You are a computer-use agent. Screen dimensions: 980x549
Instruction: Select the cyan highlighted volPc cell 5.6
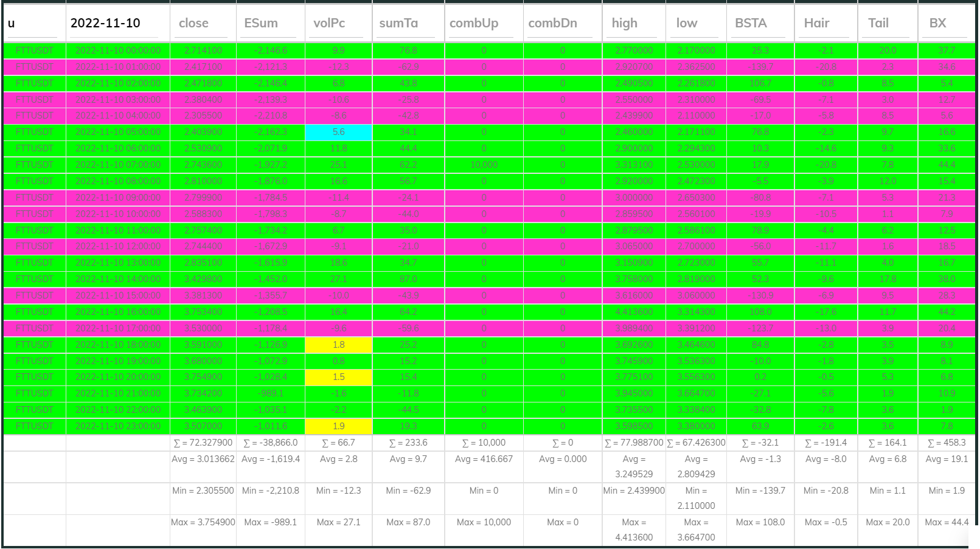pos(339,132)
